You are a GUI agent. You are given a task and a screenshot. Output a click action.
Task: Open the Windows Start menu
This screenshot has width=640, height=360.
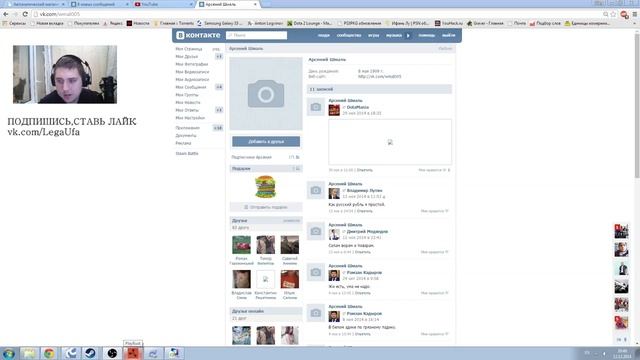pyautogui.click(x=9, y=353)
